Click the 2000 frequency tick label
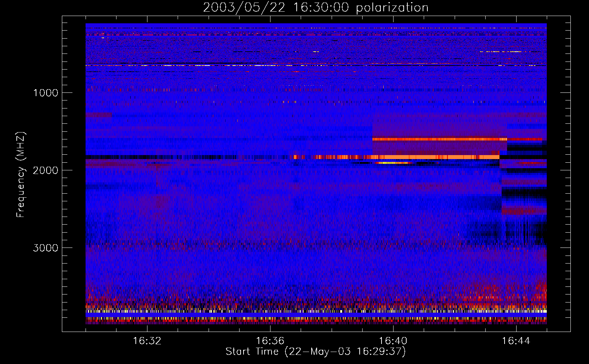 (x=46, y=170)
